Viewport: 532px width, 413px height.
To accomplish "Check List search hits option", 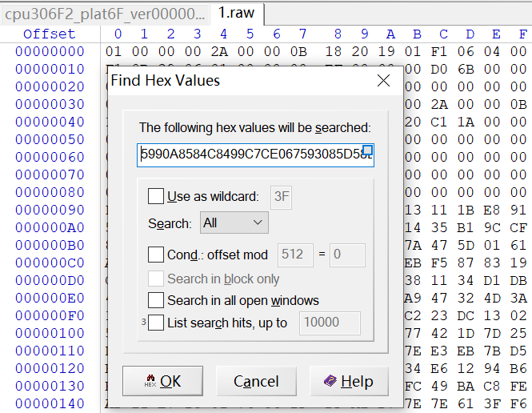I will 156,323.
